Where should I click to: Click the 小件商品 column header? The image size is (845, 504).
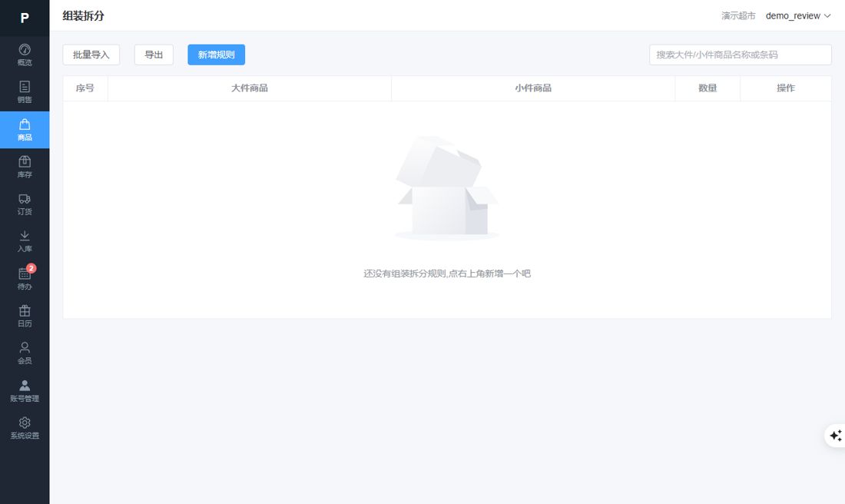pyautogui.click(x=533, y=88)
